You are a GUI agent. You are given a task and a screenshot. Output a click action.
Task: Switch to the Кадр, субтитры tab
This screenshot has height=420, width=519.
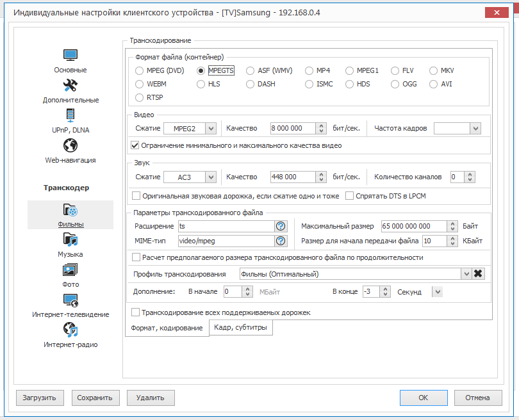242,327
